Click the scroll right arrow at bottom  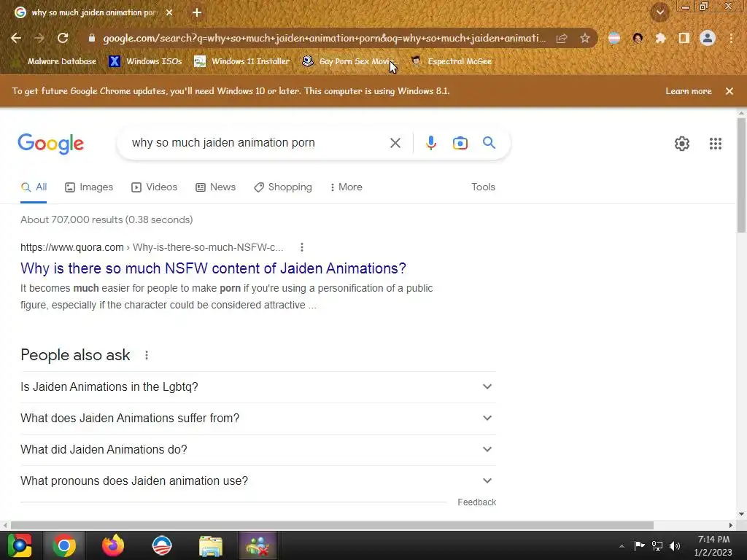point(731,525)
